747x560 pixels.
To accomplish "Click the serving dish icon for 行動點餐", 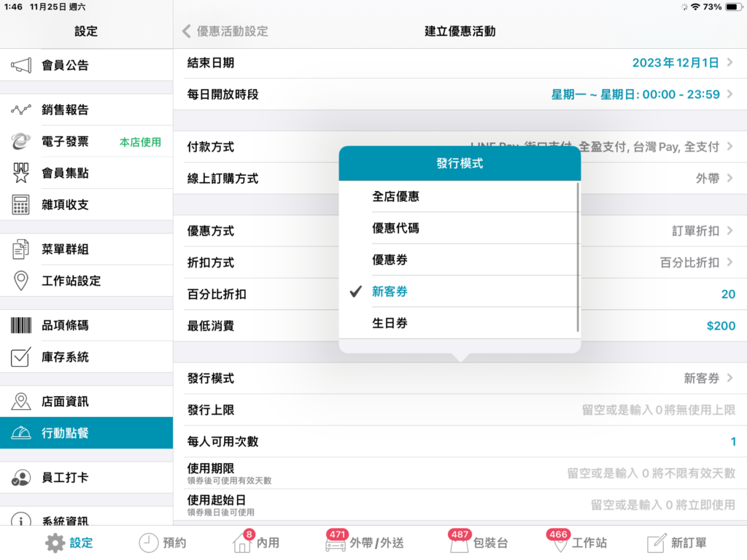I will tap(21, 433).
